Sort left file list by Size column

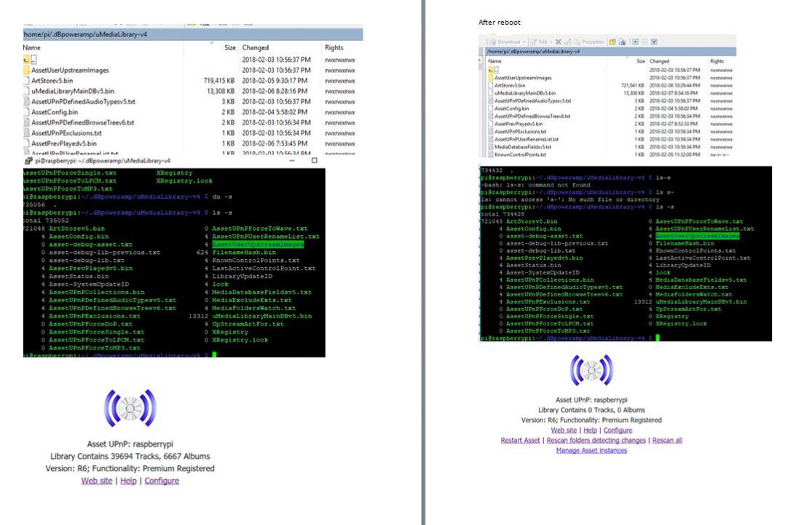(229, 48)
